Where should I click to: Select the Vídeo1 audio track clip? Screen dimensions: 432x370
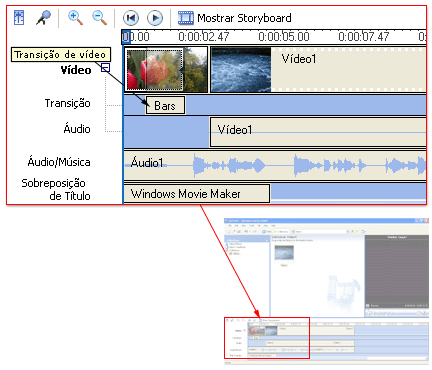coord(318,132)
